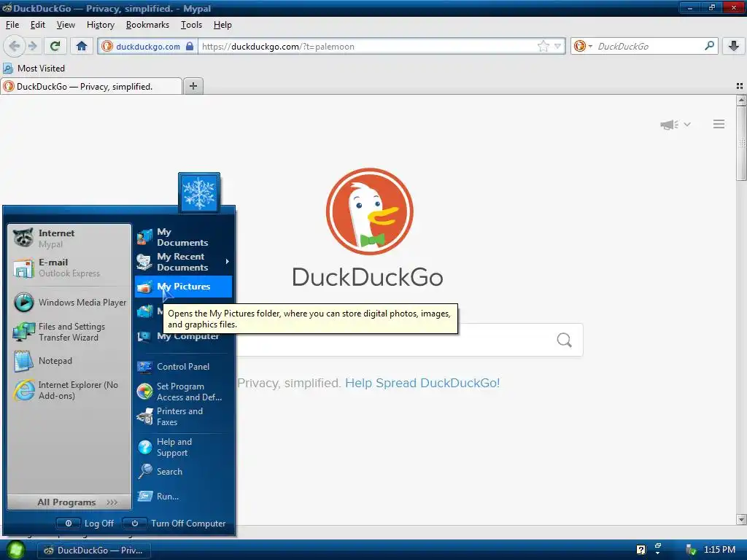Click the network tray icon

coord(691,550)
